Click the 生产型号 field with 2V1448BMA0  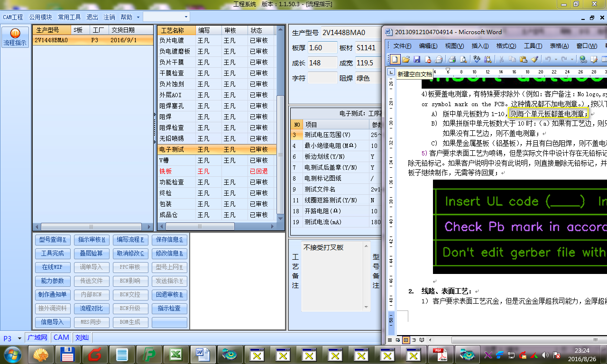tap(351, 33)
